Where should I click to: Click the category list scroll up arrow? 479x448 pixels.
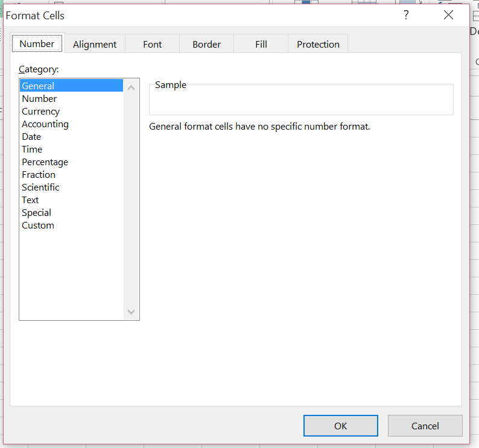[132, 88]
